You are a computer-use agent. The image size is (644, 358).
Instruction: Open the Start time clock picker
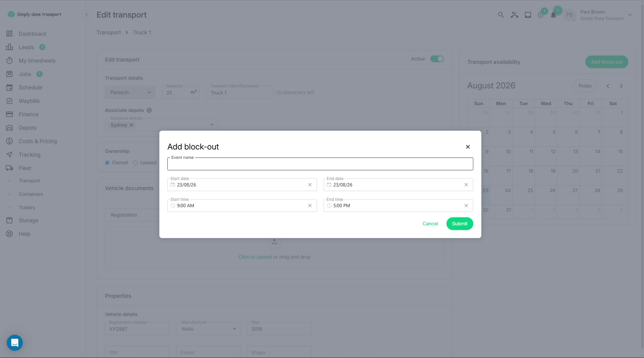click(x=173, y=206)
